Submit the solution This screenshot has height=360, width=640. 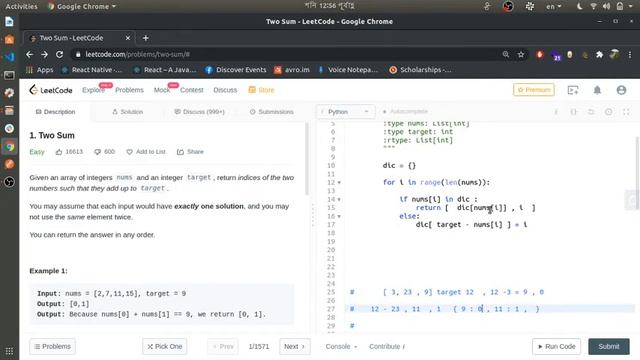point(609,347)
